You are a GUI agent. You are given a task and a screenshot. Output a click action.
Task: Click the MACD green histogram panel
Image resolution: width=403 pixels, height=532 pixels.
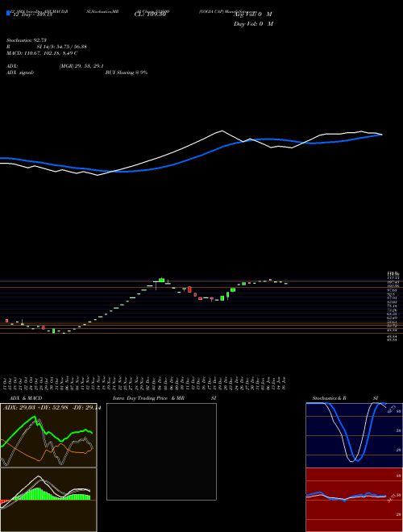coord(48,500)
